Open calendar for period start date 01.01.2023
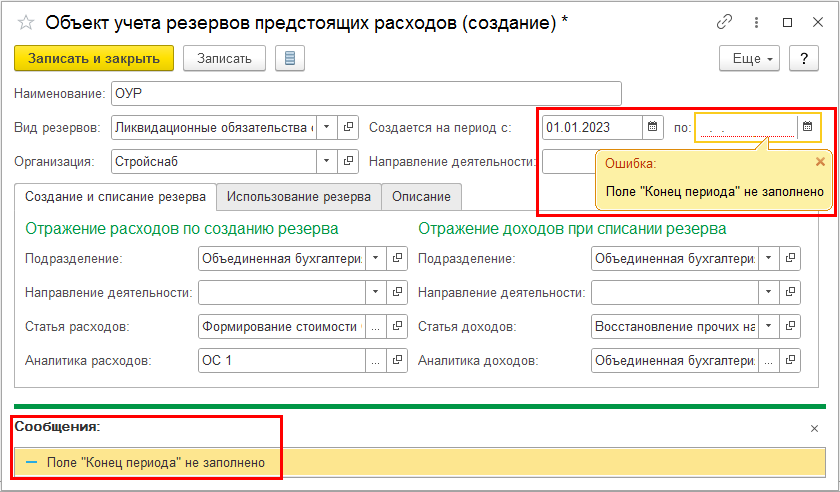Screen dimensions: 840x492 coord(652,127)
